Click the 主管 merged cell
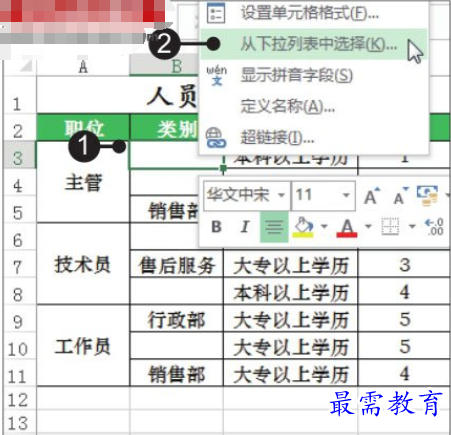 click(x=83, y=182)
